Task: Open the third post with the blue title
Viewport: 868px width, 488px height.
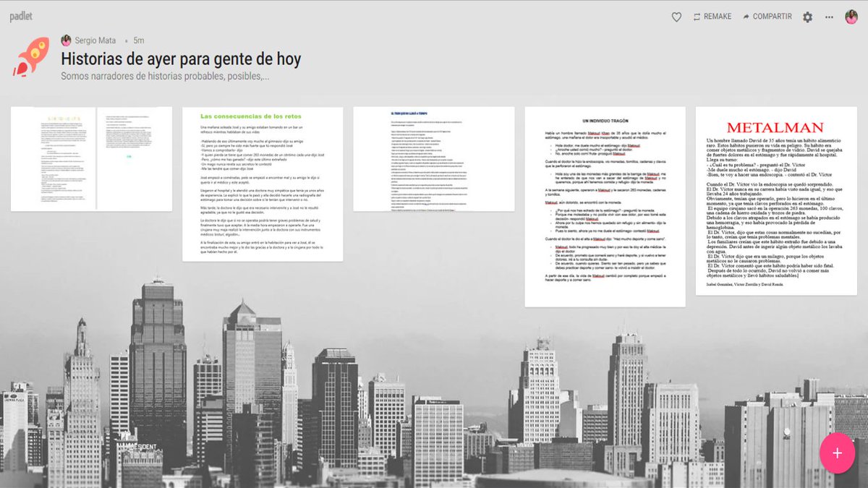Action: 433,159
